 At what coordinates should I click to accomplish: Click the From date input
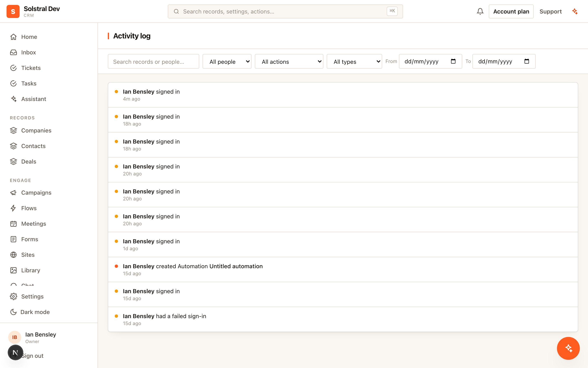(x=430, y=61)
